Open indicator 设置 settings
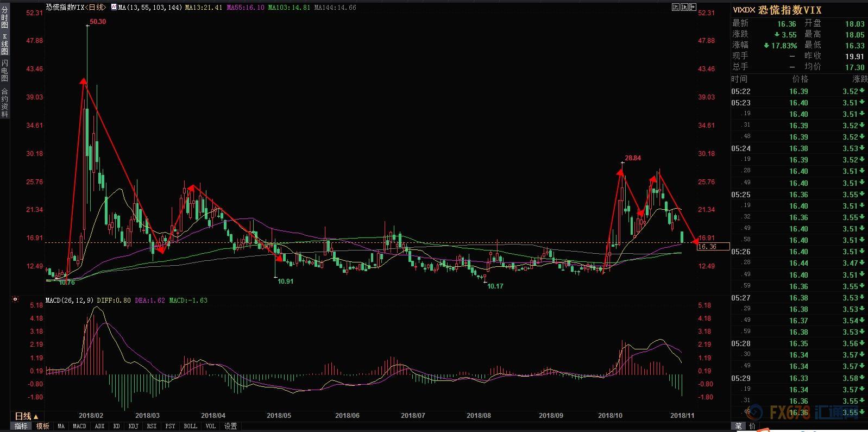This screenshot has width=868, height=432. click(231, 426)
